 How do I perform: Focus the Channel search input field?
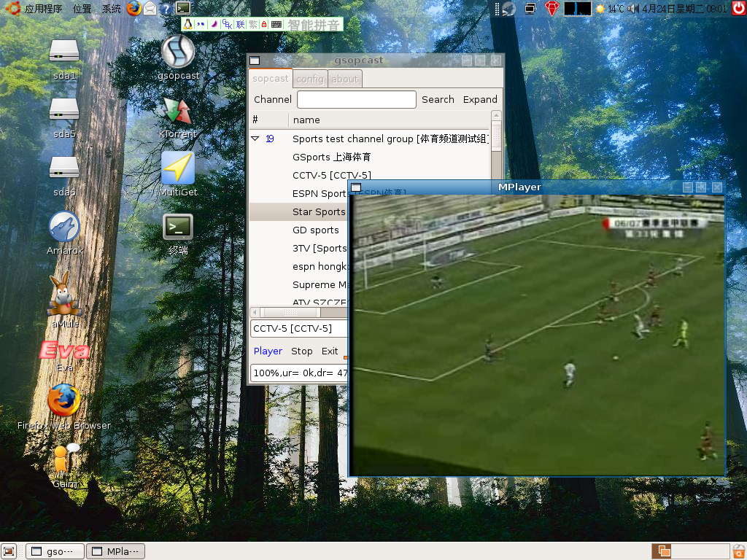coord(357,99)
